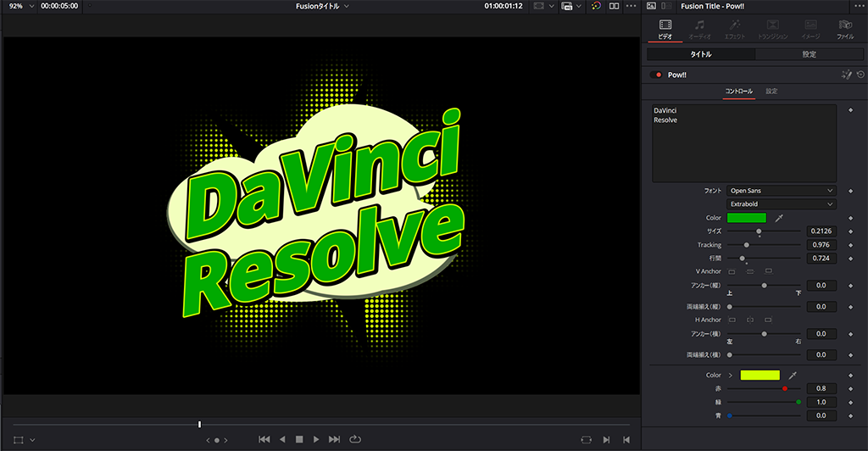Click the サイズ value field 0.2126
868x451 pixels.
coord(821,231)
